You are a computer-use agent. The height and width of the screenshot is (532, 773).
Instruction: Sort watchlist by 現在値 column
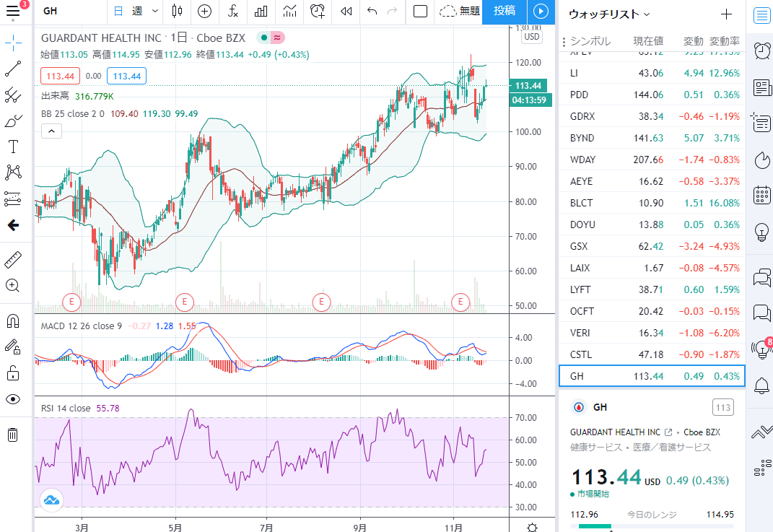[648, 41]
